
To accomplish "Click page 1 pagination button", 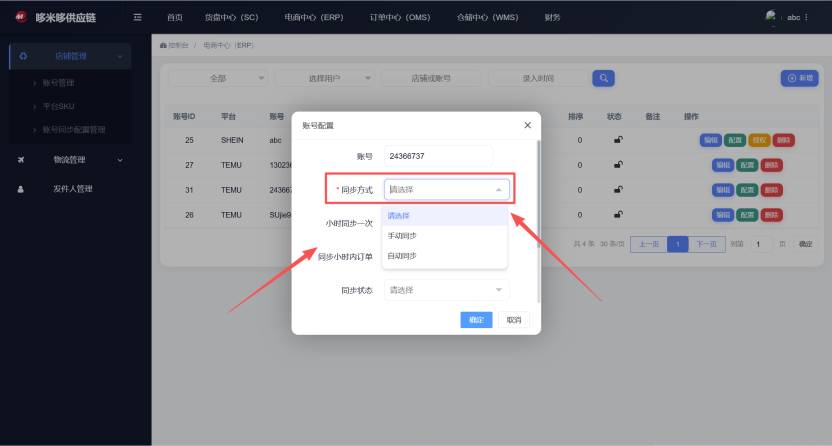I will pos(678,244).
